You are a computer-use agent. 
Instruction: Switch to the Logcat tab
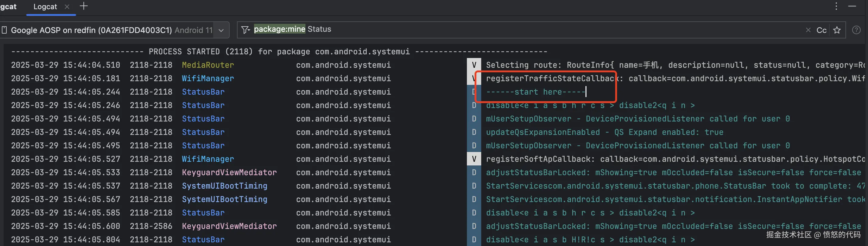coord(45,7)
